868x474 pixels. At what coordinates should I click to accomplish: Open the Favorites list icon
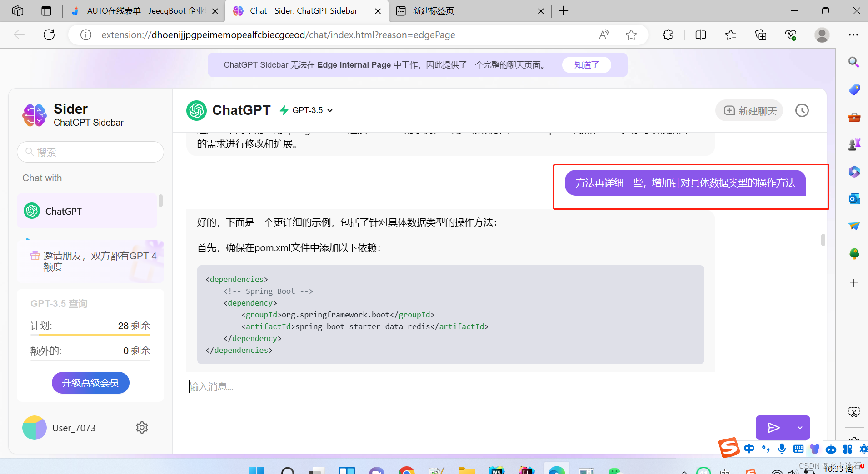click(731, 35)
